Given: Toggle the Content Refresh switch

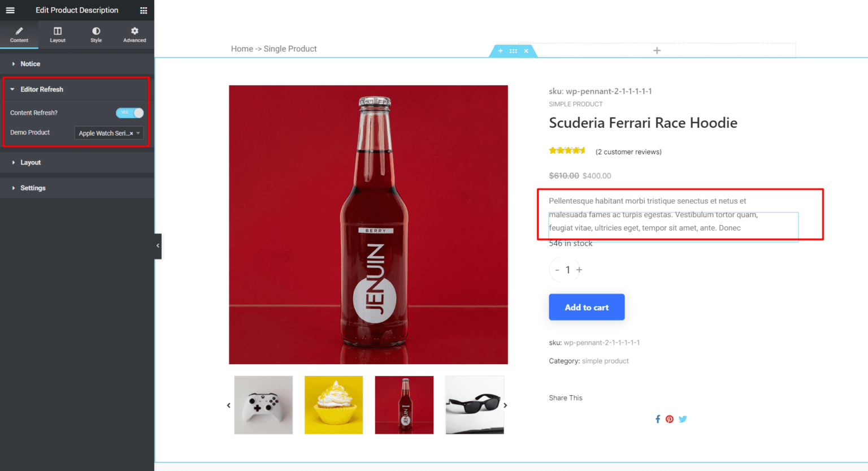Looking at the screenshot, I should (130, 113).
